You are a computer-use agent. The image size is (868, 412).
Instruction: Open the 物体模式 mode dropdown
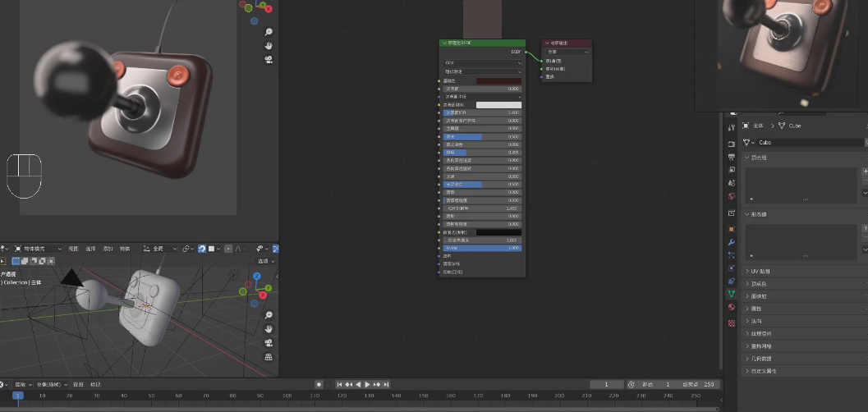tap(41, 249)
